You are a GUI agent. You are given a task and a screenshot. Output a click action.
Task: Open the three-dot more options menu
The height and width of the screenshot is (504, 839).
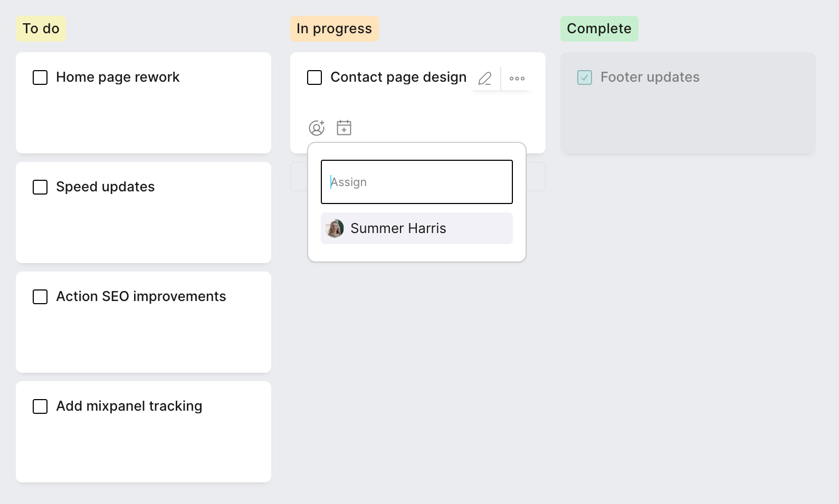click(517, 79)
